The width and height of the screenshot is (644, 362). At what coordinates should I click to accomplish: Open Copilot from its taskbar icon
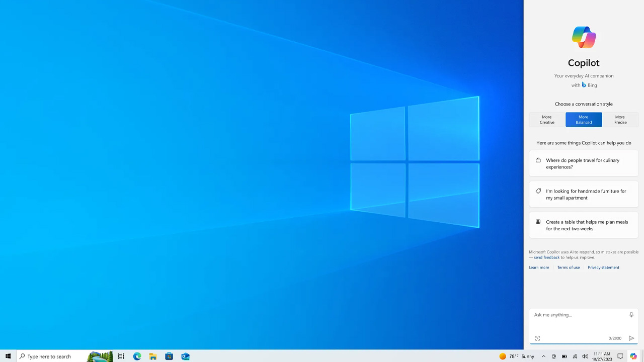click(x=633, y=356)
